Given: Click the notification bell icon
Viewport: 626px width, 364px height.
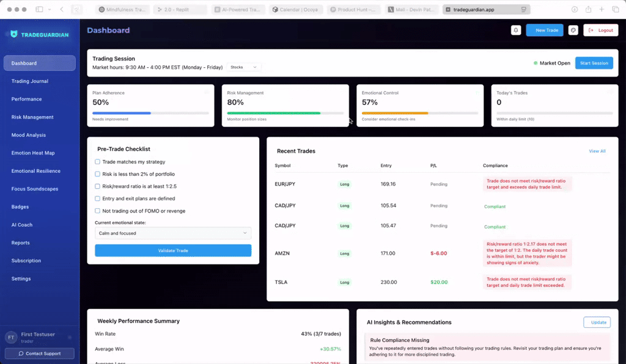Looking at the screenshot, I should 516,30.
